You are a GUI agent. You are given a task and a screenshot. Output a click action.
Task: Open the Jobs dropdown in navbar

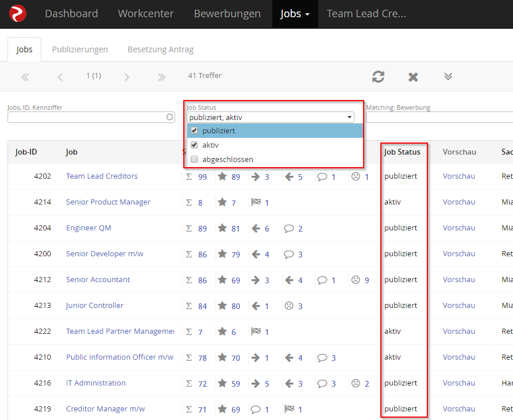tap(295, 14)
